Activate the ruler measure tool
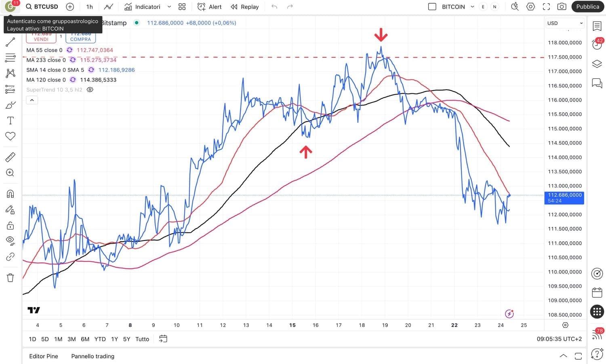The image size is (606, 364). (10, 157)
